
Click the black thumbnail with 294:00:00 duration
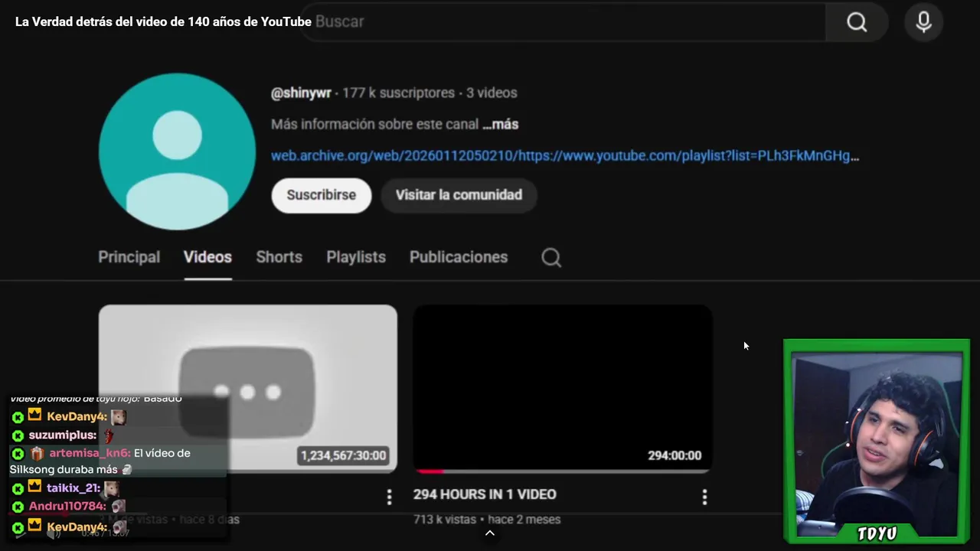(563, 388)
